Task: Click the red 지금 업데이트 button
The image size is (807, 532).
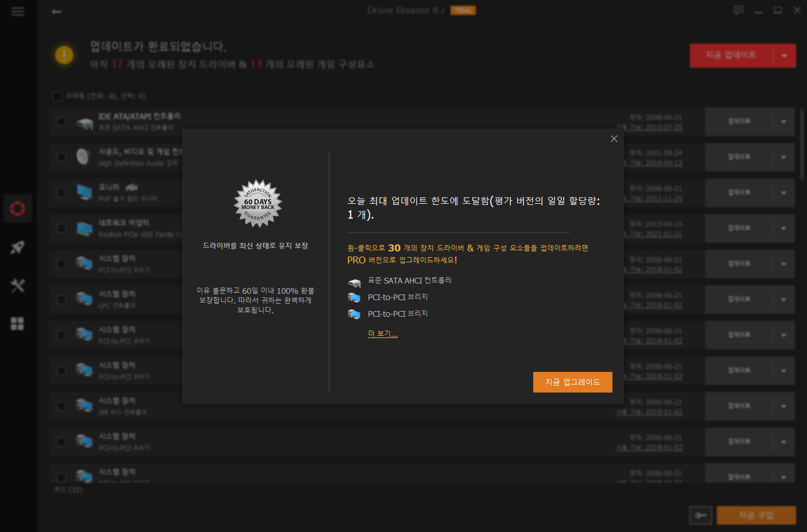Action: 731,56
